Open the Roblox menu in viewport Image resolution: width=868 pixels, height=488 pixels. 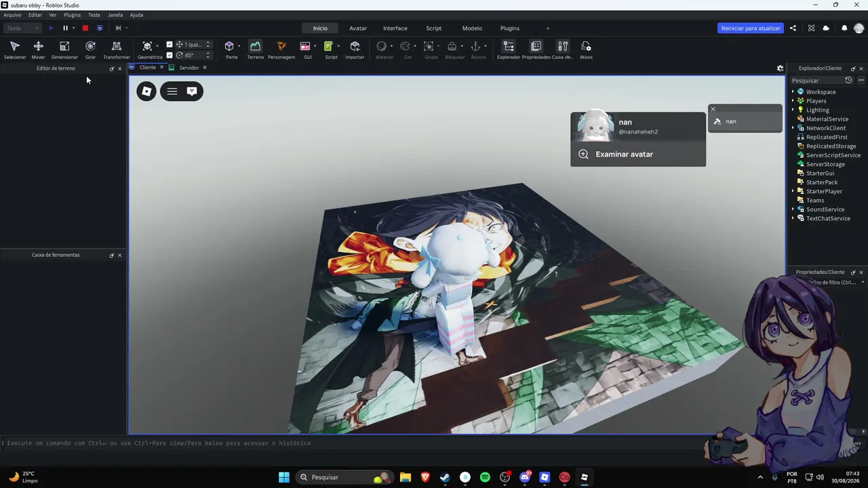tap(146, 91)
